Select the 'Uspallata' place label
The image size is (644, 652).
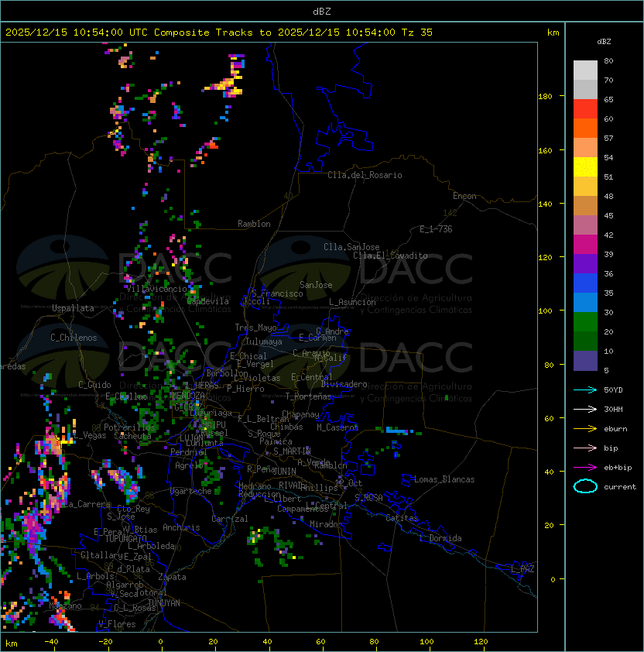pos(73,308)
